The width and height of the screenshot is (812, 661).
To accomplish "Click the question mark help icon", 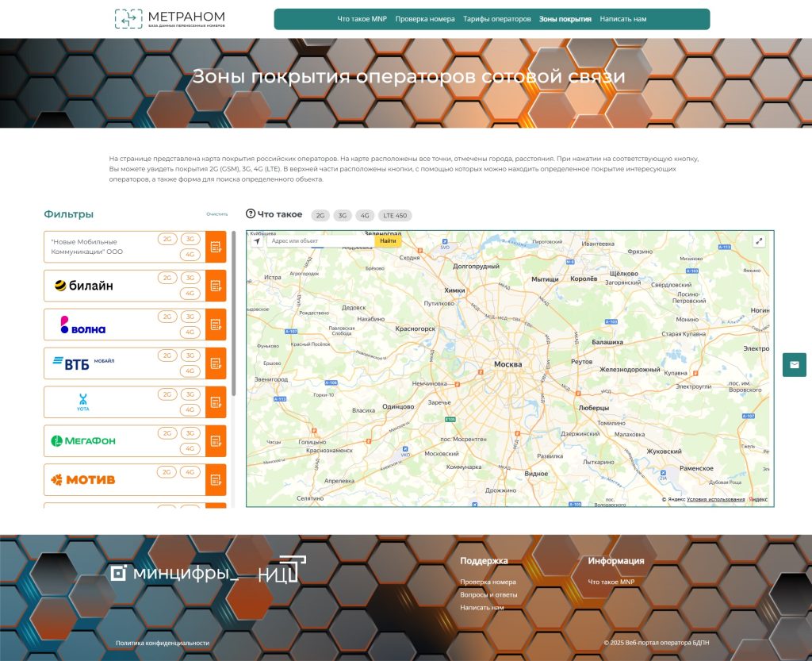I will [x=251, y=214].
